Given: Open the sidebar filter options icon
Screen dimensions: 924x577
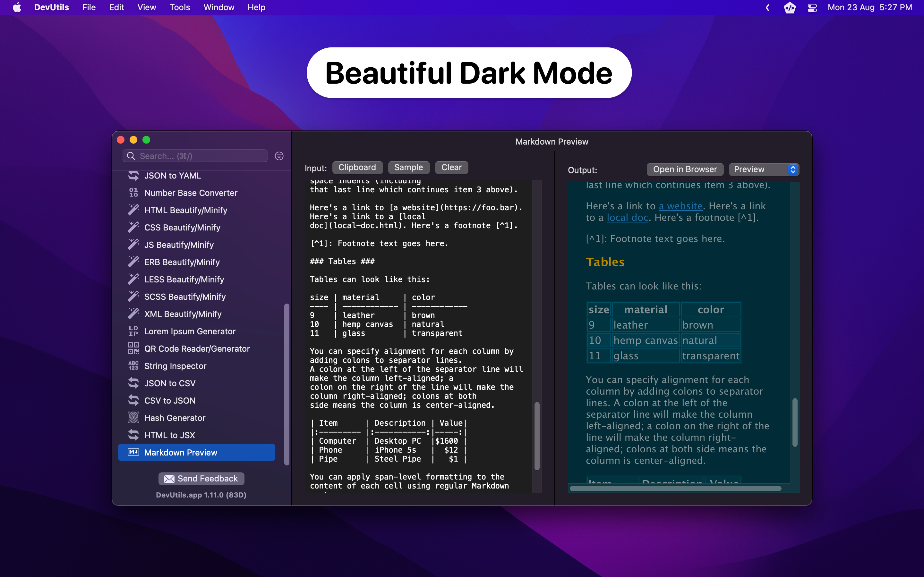Looking at the screenshot, I should pos(279,156).
